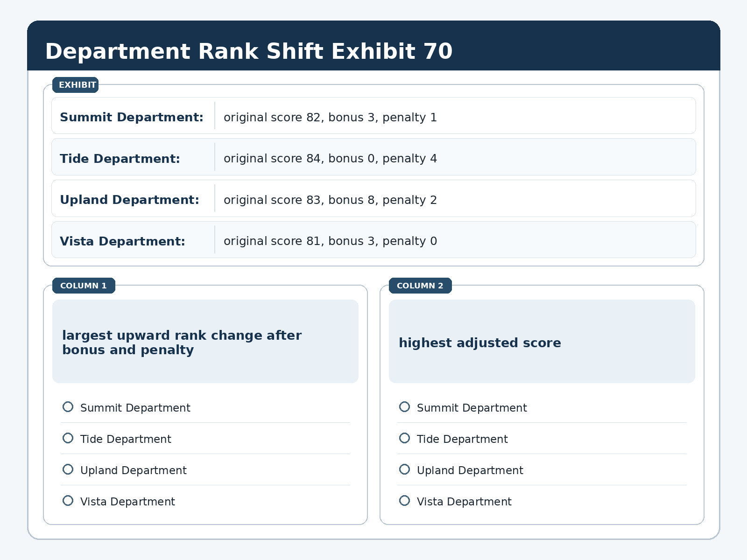The height and width of the screenshot is (560, 747).
Task: Click 'original score 84, bonus 0, penalty 4'
Action: 331,159
